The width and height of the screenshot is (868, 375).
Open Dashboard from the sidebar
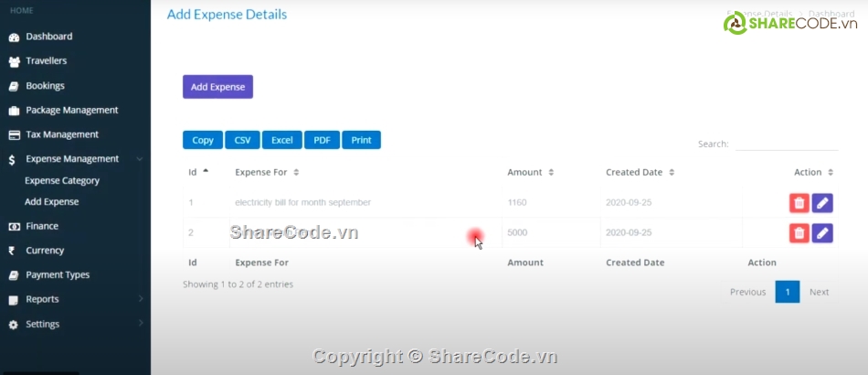click(x=48, y=37)
